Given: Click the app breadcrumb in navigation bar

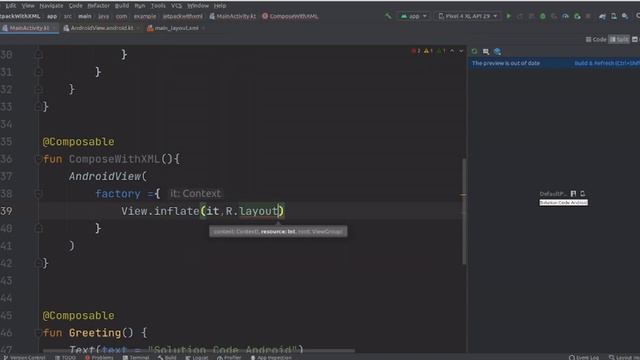Looking at the screenshot, I should pyautogui.click(x=52, y=16).
